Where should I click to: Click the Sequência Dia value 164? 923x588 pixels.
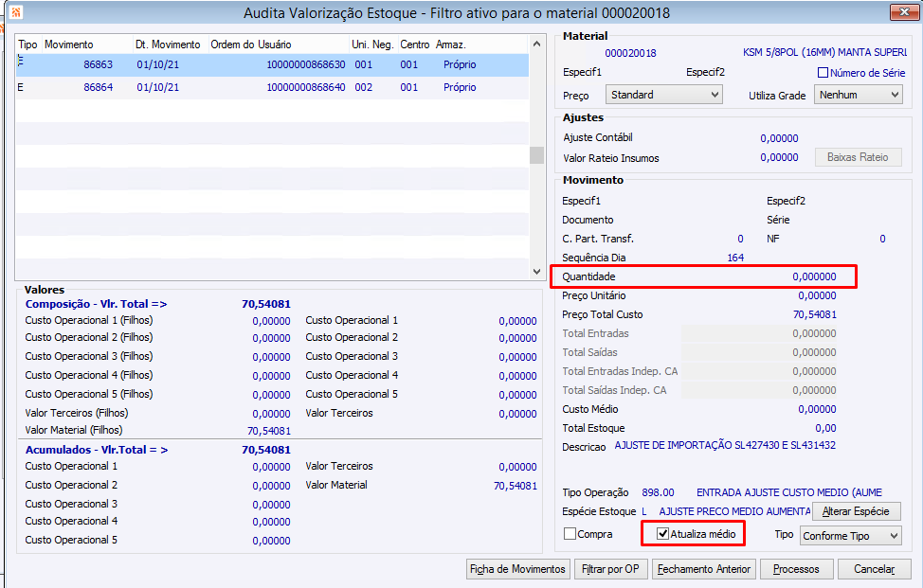pyautogui.click(x=735, y=258)
